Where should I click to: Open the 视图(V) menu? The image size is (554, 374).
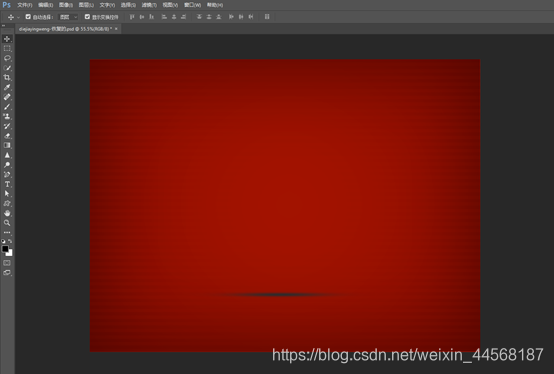coord(170,5)
